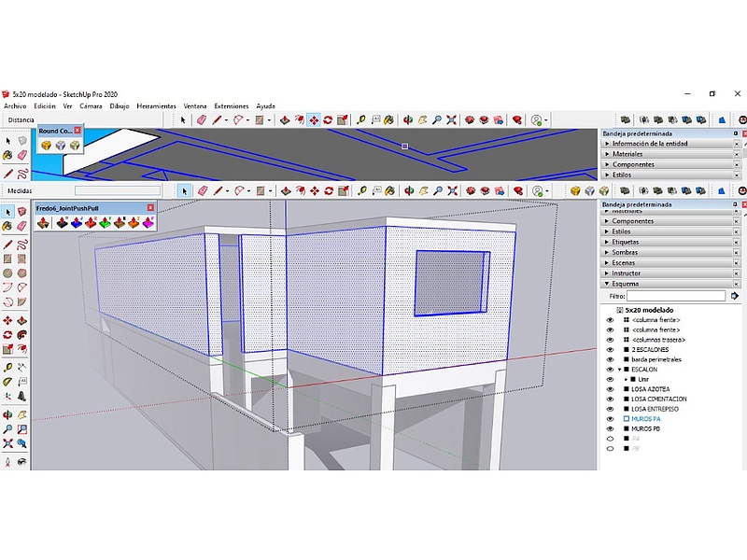This screenshot has width=747, height=560.
Task: Pick the Tape Measure tool in the left palette
Action: point(7,367)
